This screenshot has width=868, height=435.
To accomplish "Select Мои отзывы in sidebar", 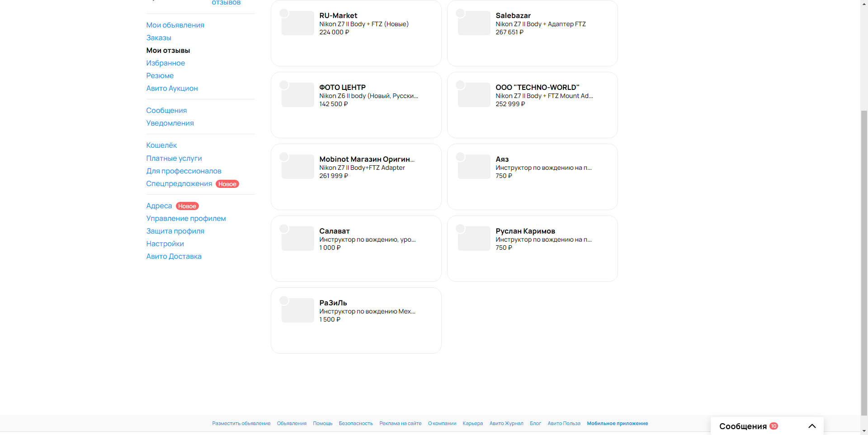I will tap(168, 50).
